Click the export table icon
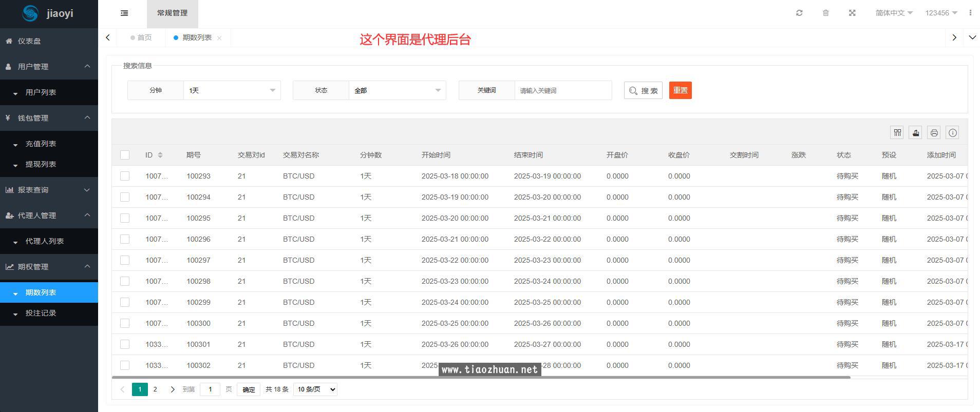980x412 pixels. point(915,133)
